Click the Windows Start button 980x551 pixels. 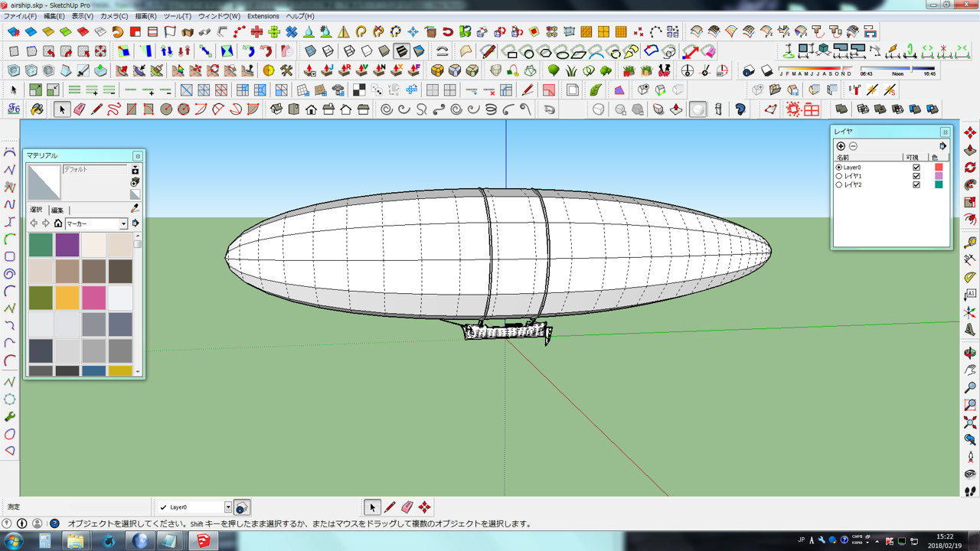[13, 541]
